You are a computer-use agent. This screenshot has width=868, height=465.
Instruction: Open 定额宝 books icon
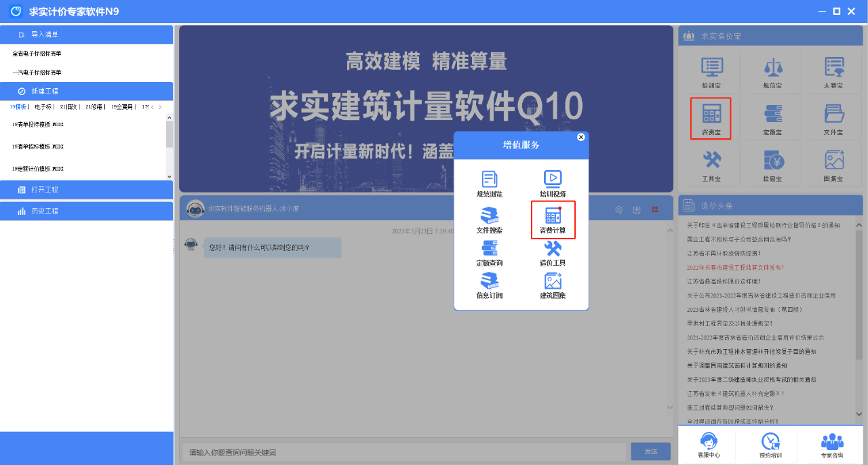pyautogui.click(x=772, y=119)
